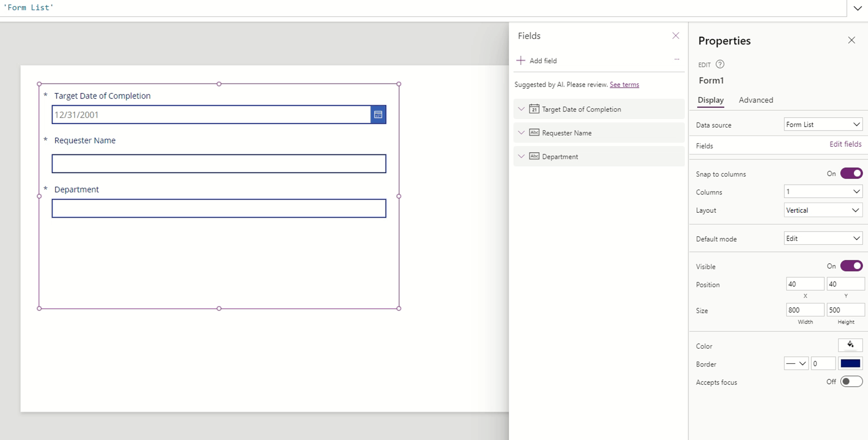Click the Edit fields link
Viewport: 868px width, 440px height.
pos(845,144)
